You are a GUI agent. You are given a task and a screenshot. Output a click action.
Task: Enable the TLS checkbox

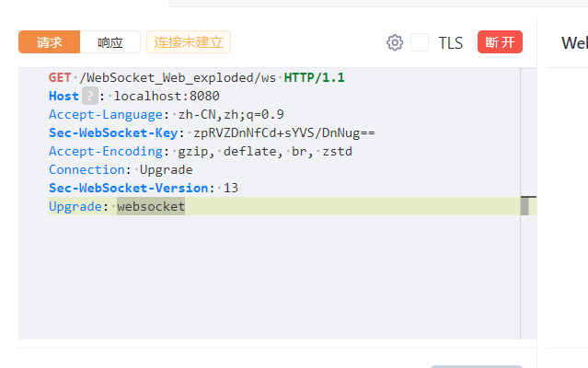pyautogui.click(x=420, y=42)
